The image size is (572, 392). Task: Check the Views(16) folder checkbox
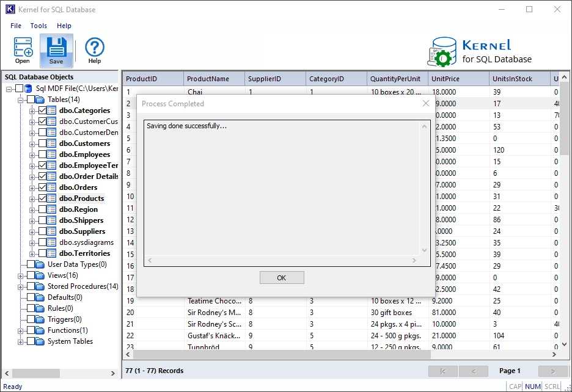point(31,275)
